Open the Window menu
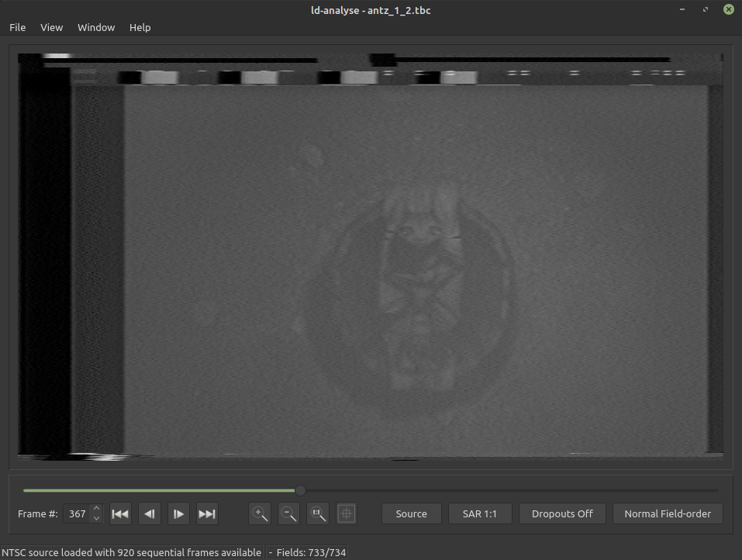This screenshot has height=560, width=742. [x=96, y=27]
